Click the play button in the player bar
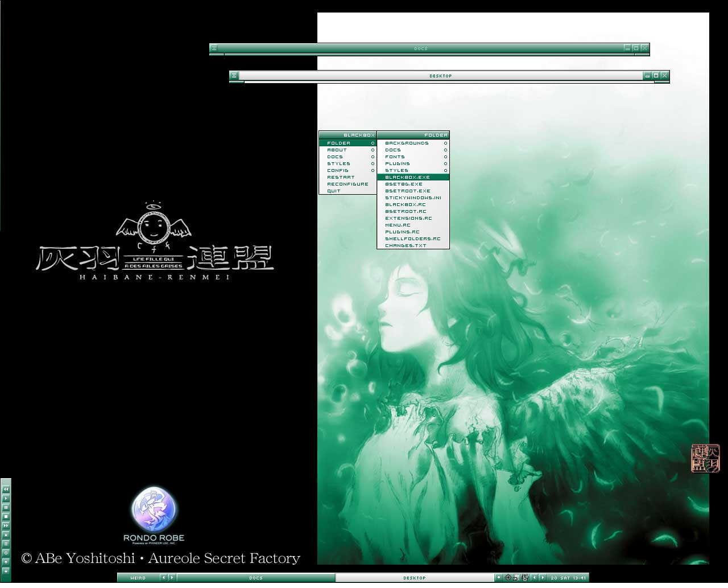 click(6, 498)
